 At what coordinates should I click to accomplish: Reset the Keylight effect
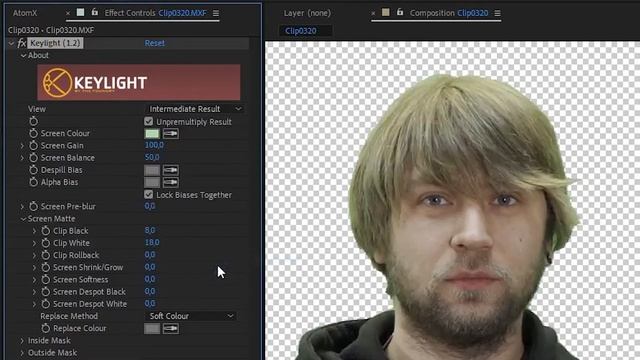tap(155, 43)
